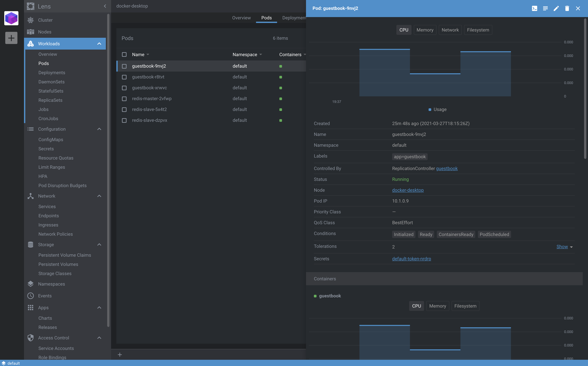
Task: Collapse the Network section chevron
Action: 99,196
